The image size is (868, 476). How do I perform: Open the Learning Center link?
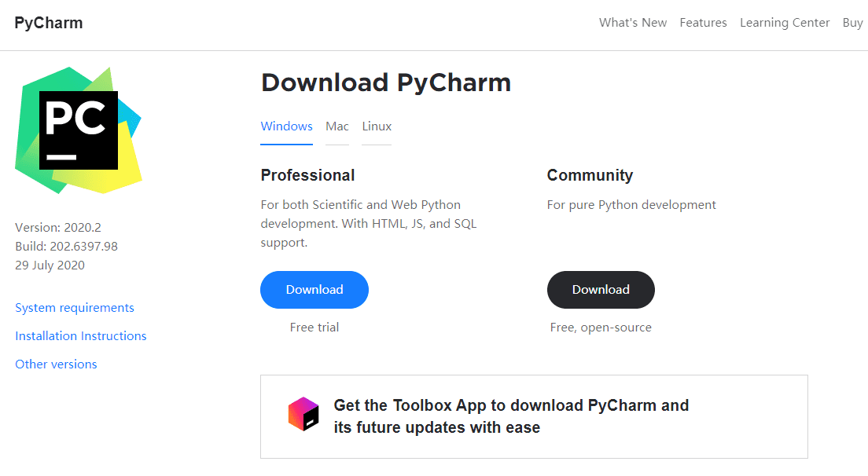(x=785, y=23)
